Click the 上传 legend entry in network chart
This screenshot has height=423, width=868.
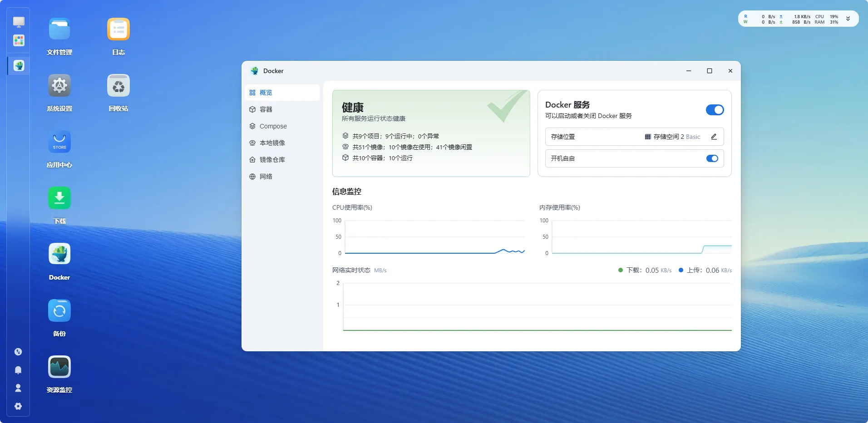tap(705, 270)
